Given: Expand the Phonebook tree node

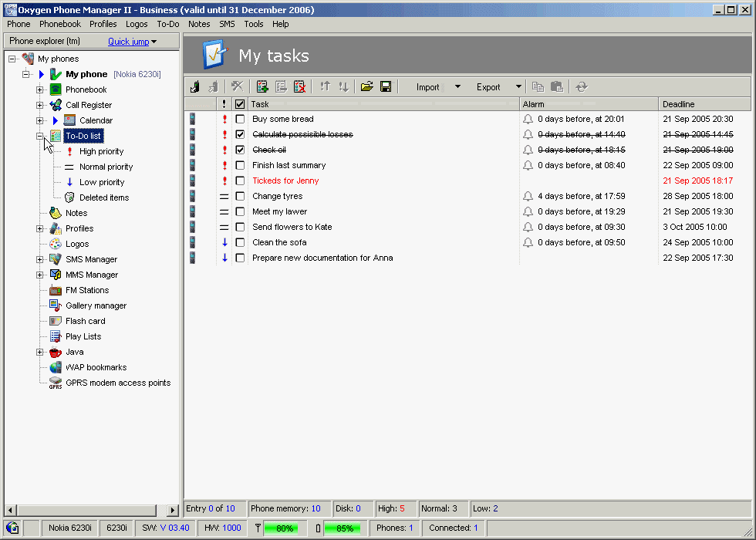Looking at the screenshot, I should pos(40,89).
